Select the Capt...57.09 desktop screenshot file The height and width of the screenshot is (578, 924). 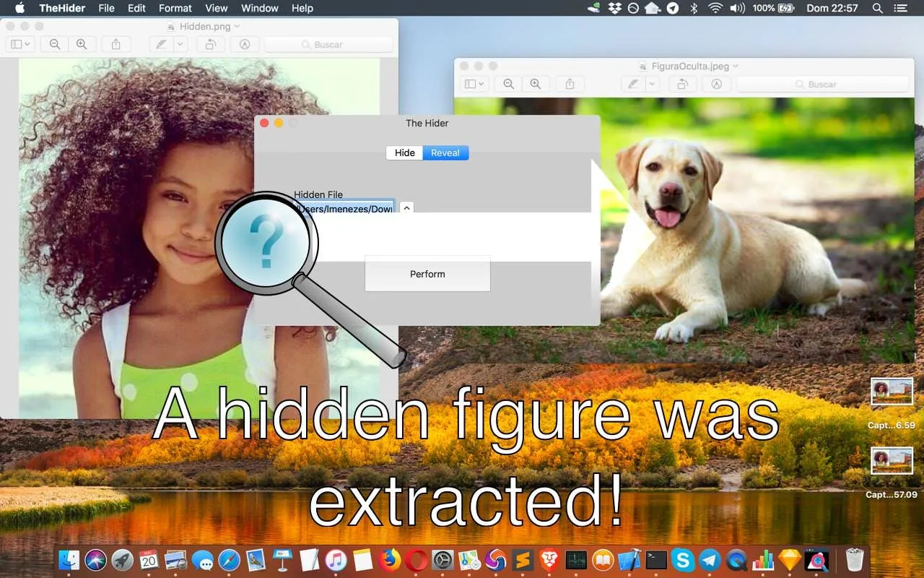[x=892, y=473]
